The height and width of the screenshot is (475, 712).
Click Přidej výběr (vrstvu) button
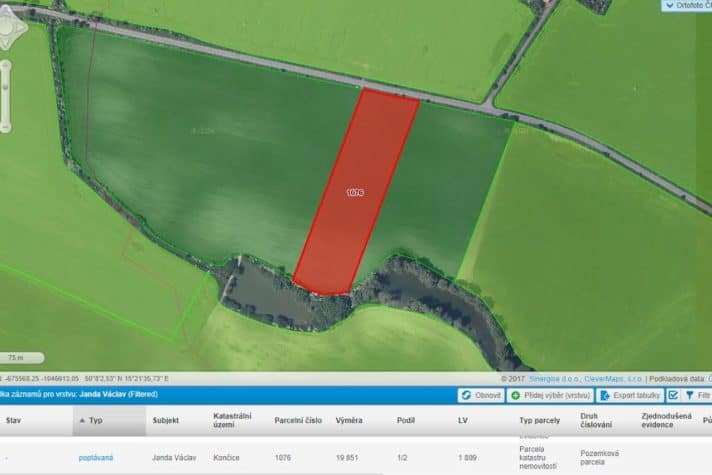pyautogui.click(x=551, y=395)
